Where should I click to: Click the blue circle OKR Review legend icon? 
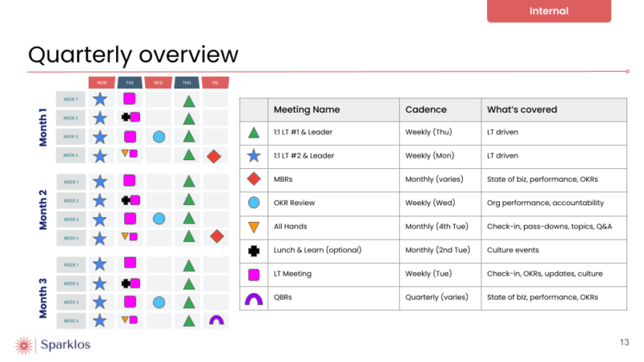254,203
